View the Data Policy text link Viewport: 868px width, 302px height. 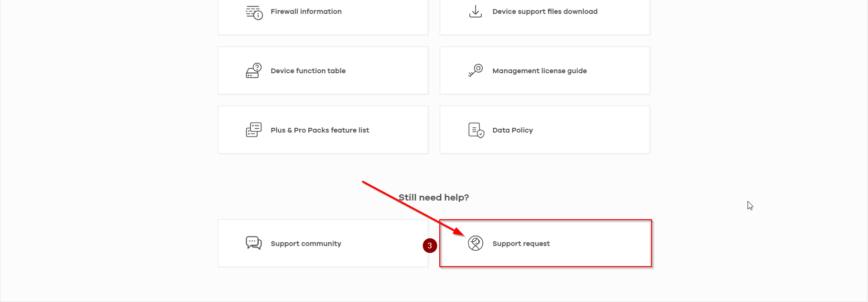[512, 130]
